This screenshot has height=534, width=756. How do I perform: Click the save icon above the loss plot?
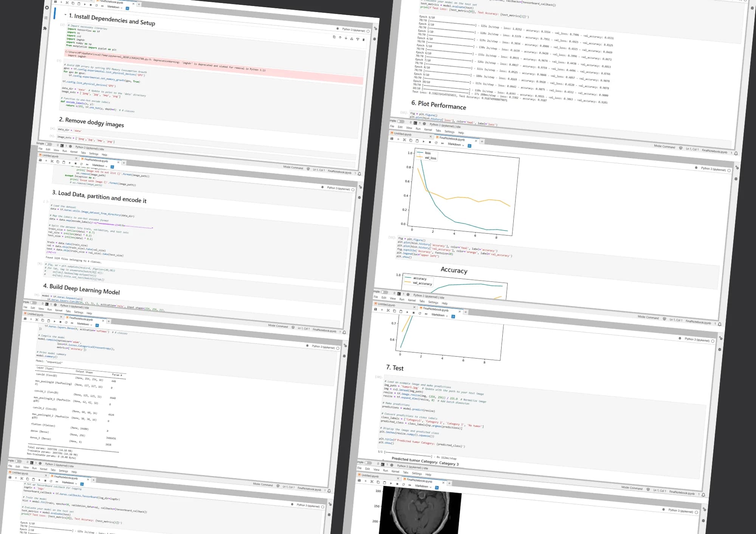[392, 139]
